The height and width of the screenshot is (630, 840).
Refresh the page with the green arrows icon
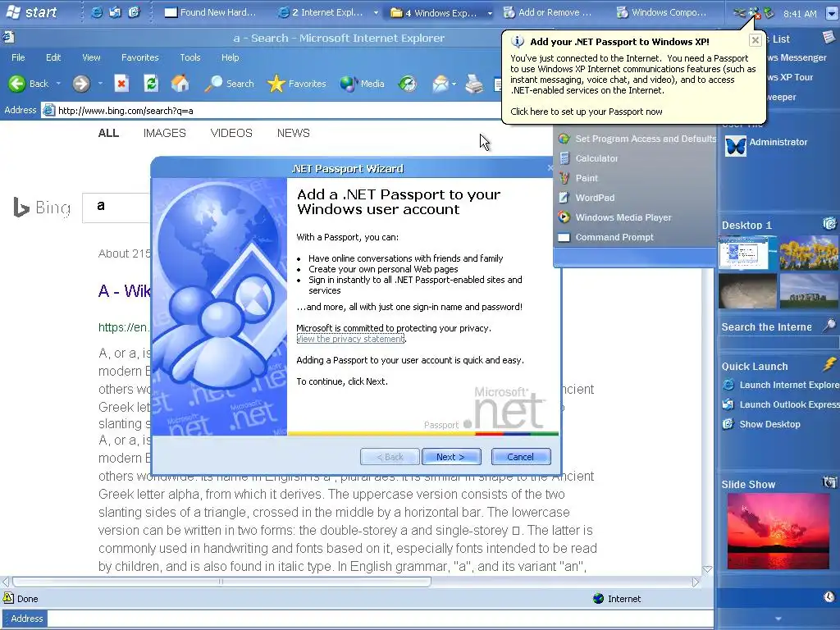pos(151,84)
